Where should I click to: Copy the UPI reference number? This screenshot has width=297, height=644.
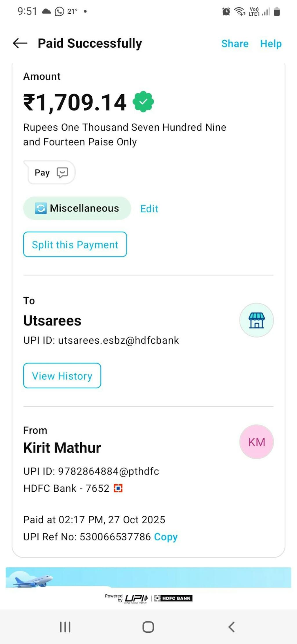click(166, 537)
